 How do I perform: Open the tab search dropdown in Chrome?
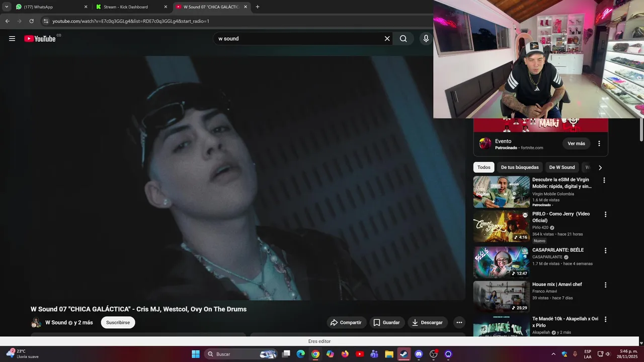[7, 7]
